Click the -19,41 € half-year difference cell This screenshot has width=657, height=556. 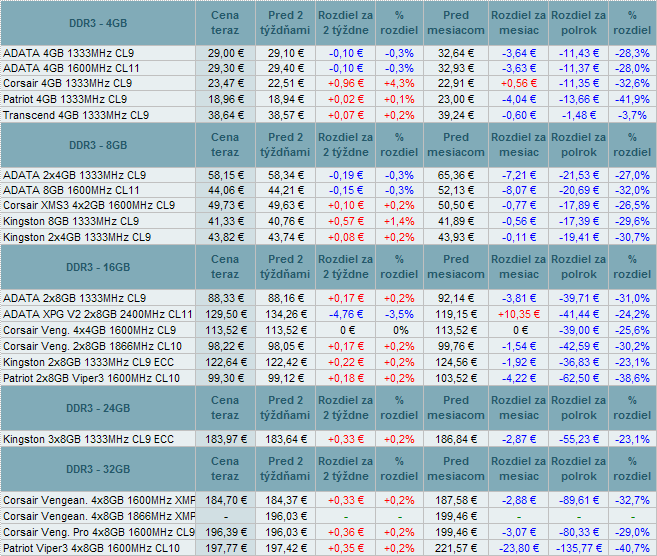tap(579, 237)
